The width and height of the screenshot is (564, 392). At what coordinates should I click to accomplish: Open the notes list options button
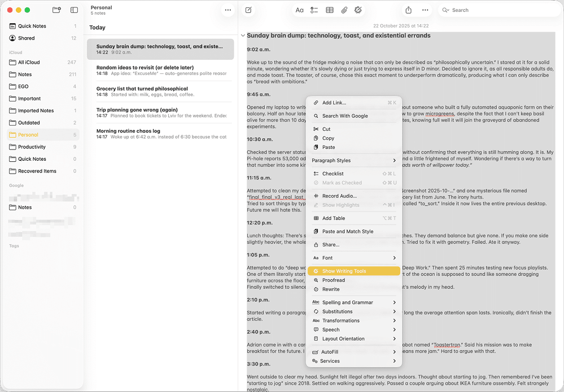228,10
